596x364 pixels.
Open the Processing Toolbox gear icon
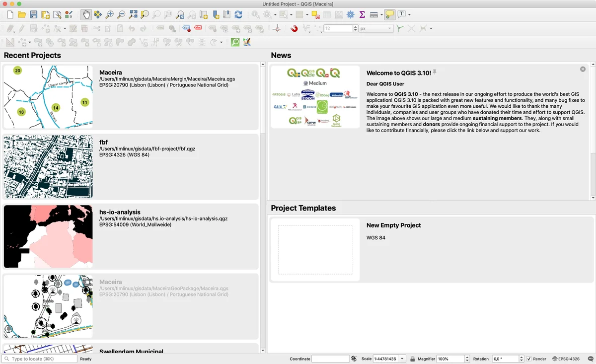click(351, 15)
